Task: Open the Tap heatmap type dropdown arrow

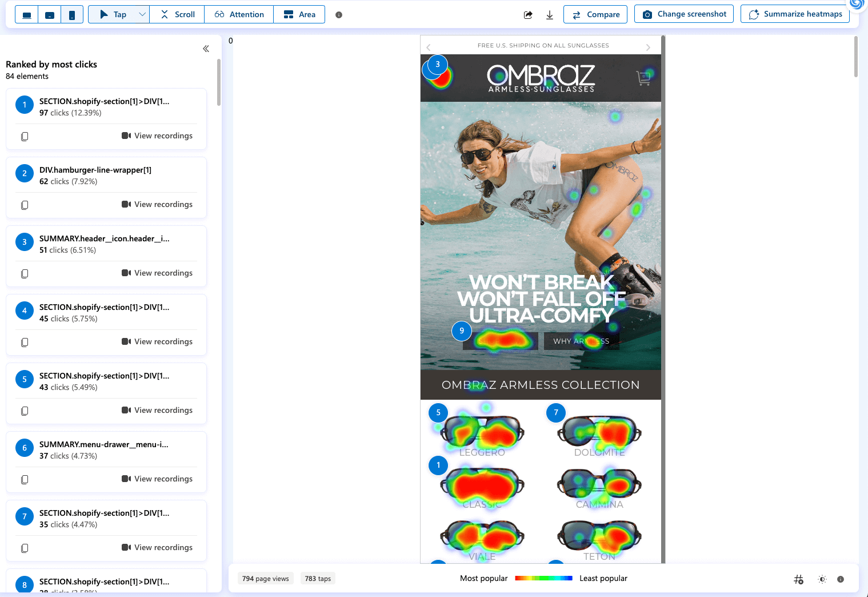Action: (x=142, y=14)
